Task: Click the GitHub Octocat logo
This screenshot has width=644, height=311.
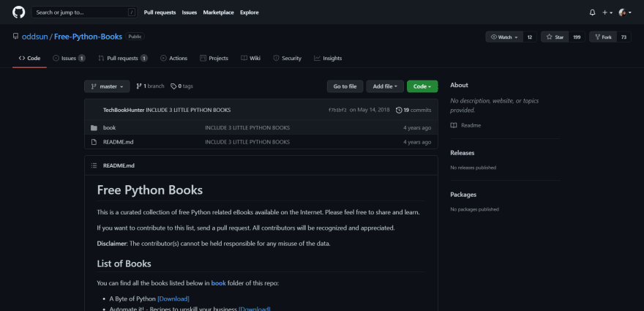Action: 18,12
